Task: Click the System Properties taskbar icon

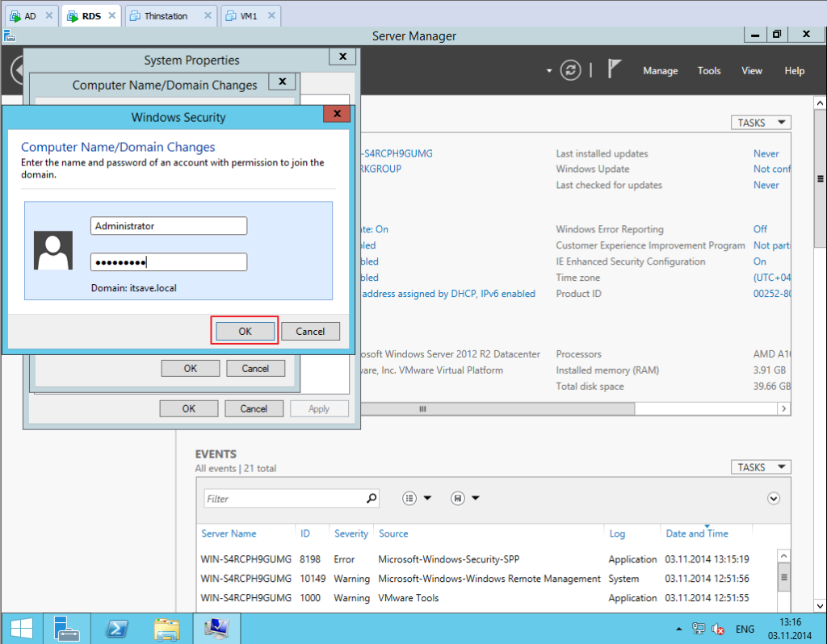Action: (216, 628)
